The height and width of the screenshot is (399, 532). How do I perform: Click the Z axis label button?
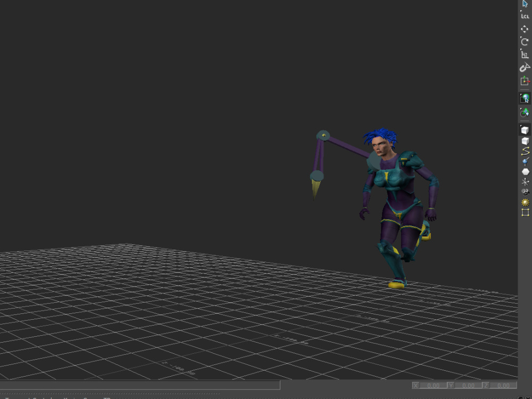pyautogui.click(x=486, y=385)
